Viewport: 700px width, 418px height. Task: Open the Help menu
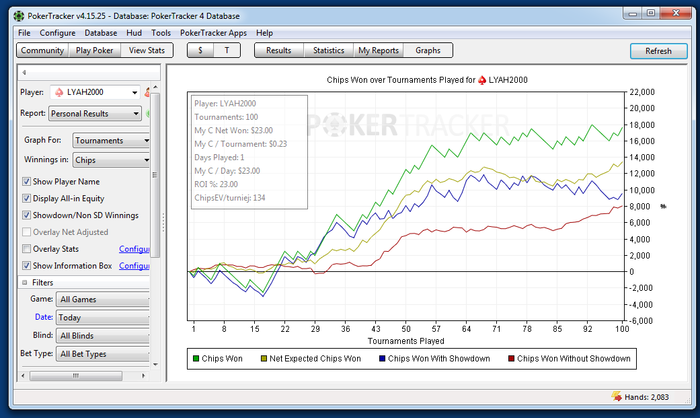tap(264, 33)
